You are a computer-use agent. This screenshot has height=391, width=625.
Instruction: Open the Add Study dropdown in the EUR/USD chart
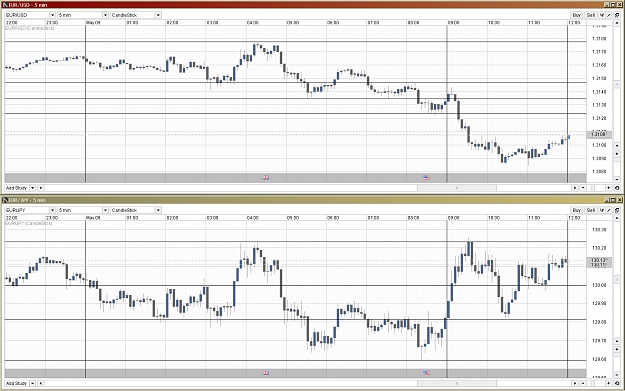coord(33,188)
